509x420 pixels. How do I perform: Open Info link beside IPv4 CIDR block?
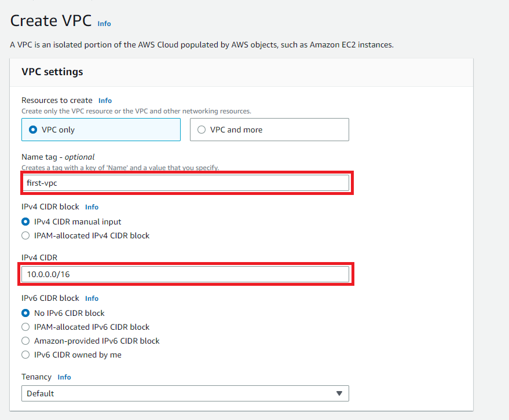coord(91,207)
